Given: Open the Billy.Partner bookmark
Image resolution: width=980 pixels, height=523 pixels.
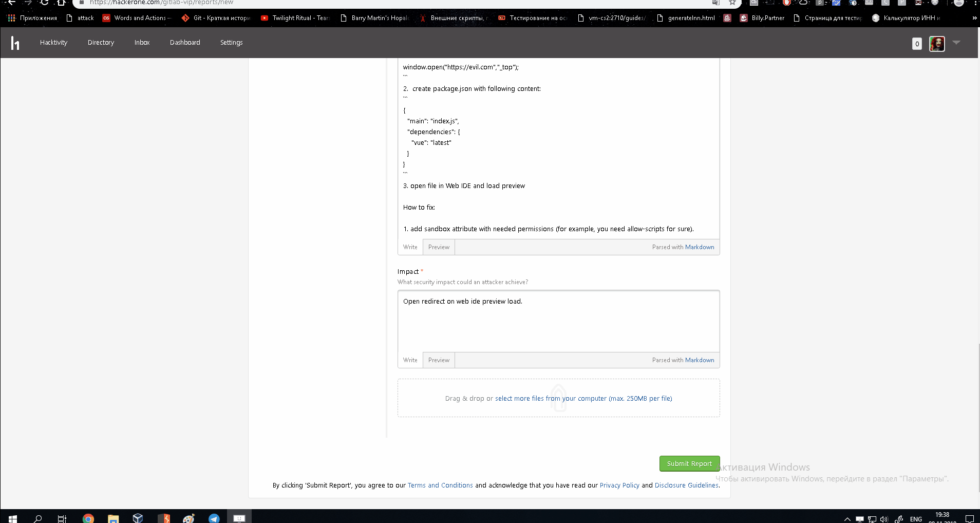Looking at the screenshot, I should 762,18.
